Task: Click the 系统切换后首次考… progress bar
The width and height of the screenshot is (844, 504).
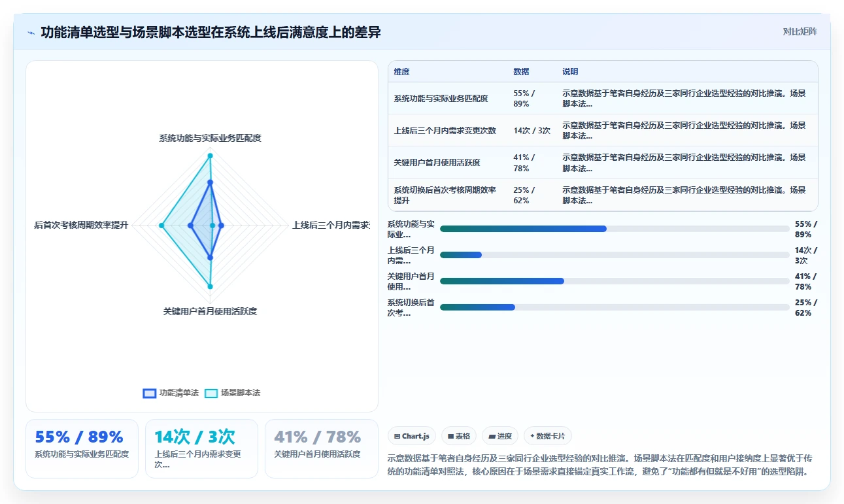Action: point(615,307)
